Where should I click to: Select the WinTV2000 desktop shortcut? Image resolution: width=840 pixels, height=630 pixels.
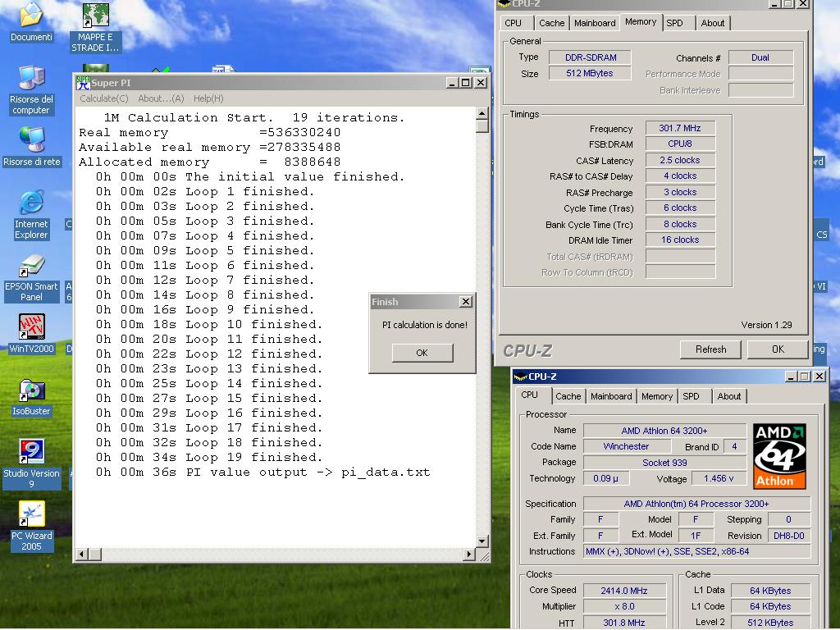tap(31, 333)
